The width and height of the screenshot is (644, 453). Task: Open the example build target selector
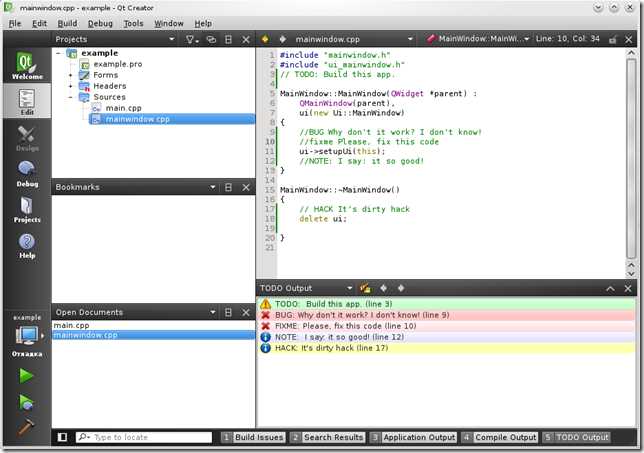click(27, 336)
